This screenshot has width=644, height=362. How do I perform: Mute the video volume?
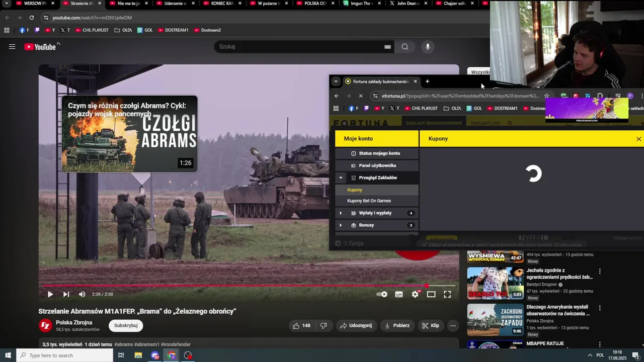(82, 294)
